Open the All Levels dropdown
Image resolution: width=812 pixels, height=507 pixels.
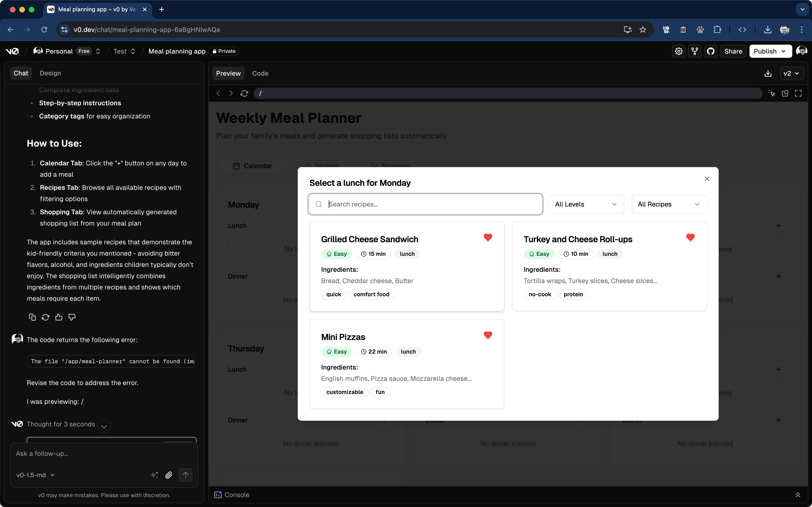coord(586,204)
